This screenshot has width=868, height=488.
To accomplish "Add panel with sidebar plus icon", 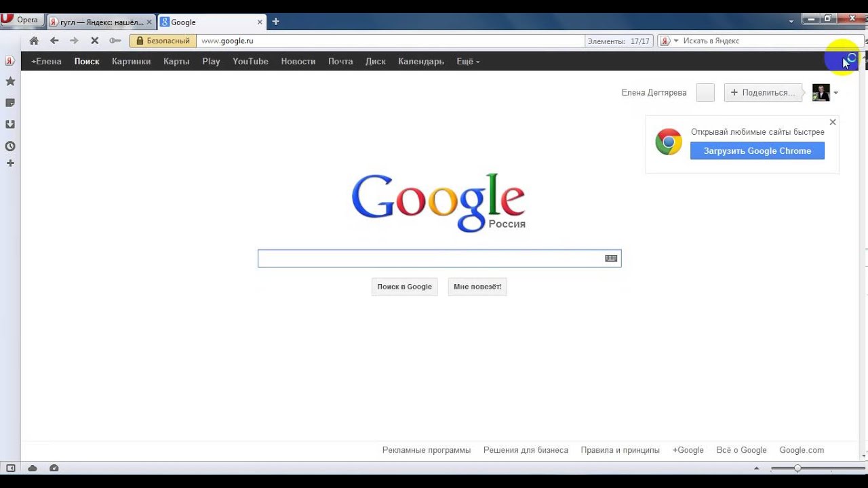I will 10,163.
